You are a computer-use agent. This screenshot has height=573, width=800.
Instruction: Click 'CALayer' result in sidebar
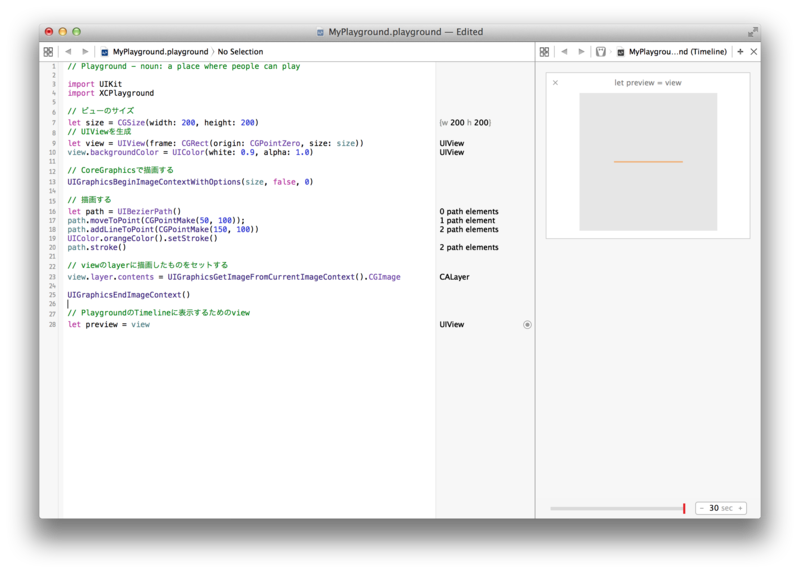pos(454,277)
